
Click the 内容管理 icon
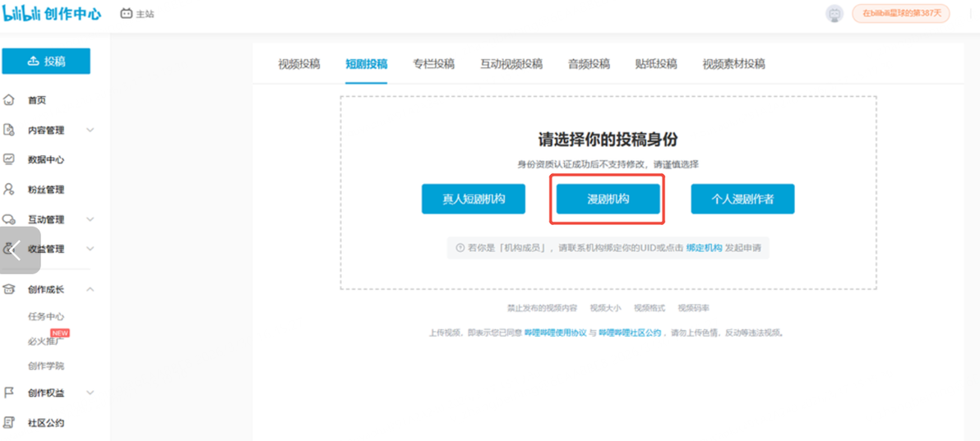[x=9, y=130]
